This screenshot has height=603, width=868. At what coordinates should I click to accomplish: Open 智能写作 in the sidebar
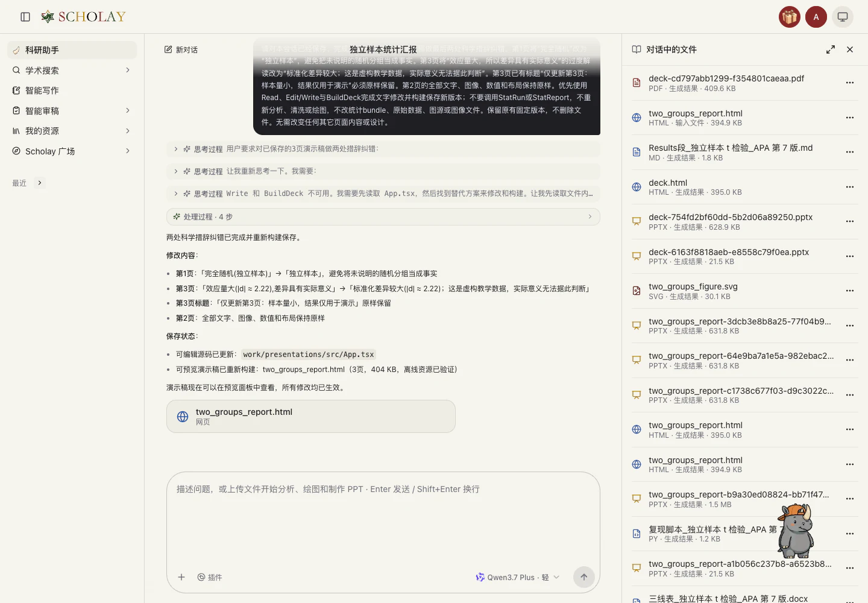pyautogui.click(x=72, y=90)
